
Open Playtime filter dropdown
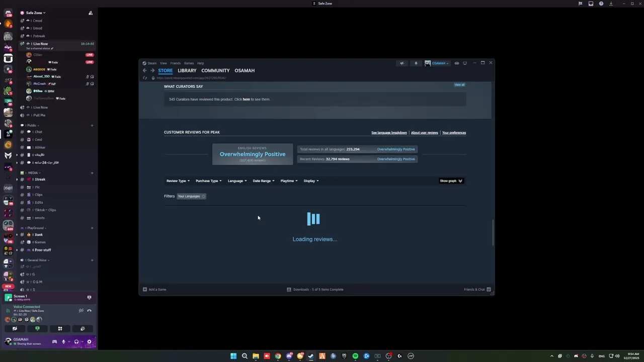click(x=289, y=181)
